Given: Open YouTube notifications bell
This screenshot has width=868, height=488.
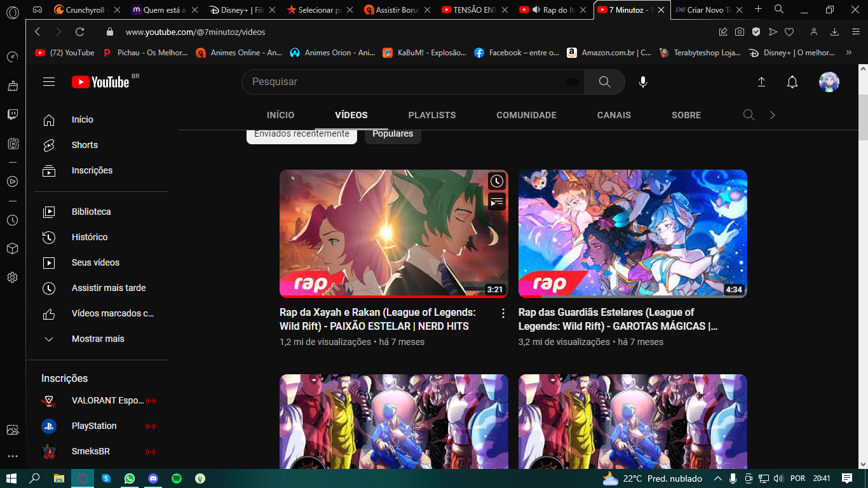Looking at the screenshot, I should coord(792,82).
